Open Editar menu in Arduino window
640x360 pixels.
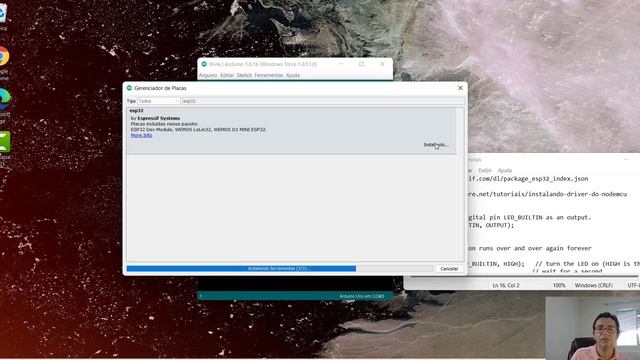pos(227,76)
